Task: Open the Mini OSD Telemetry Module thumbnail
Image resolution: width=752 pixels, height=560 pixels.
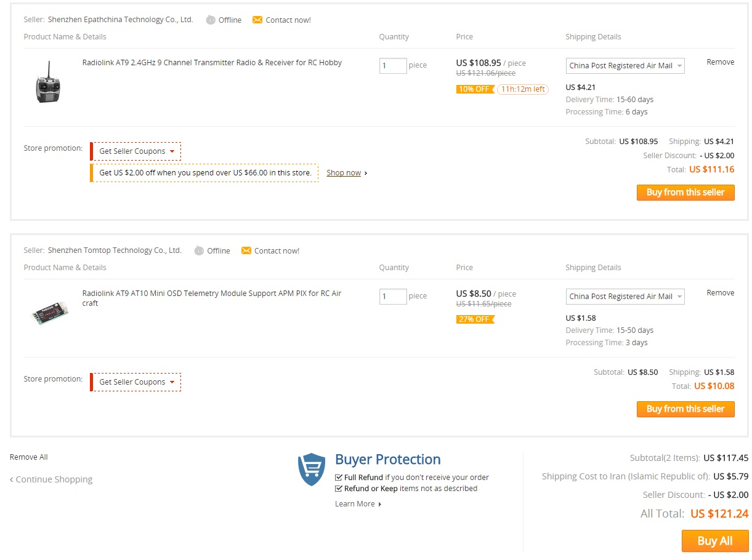Action: [x=49, y=311]
